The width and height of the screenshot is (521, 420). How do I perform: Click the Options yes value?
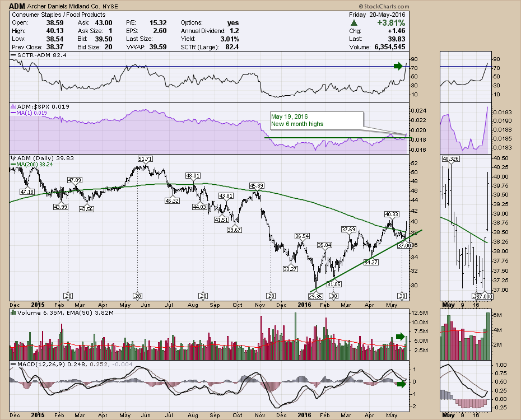tap(233, 23)
